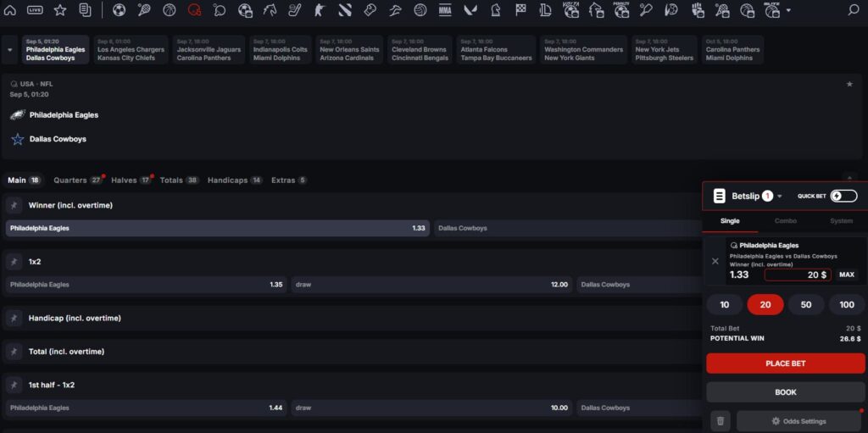Viewport: 868px width, 433px height.
Task: Remove Philadelphia Eagles selection from betslip
Action: click(x=715, y=261)
